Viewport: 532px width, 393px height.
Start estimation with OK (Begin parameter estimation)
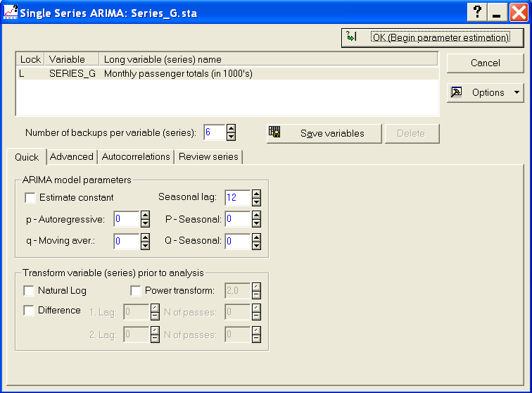click(433, 37)
